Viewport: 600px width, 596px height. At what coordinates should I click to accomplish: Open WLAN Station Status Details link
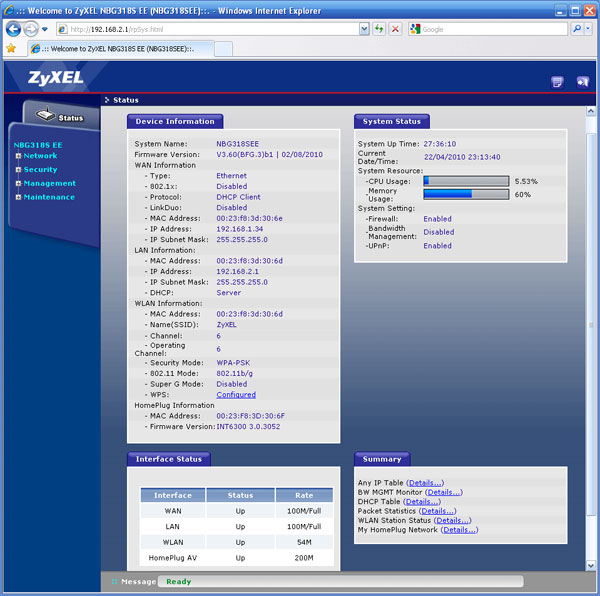(452, 520)
